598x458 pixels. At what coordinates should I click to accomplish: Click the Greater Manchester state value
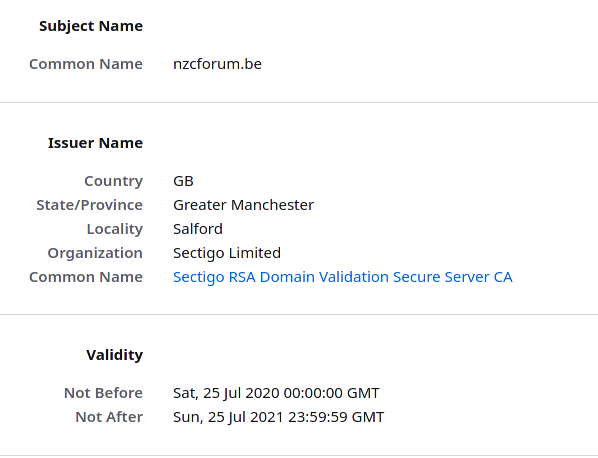tap(243, 205)
